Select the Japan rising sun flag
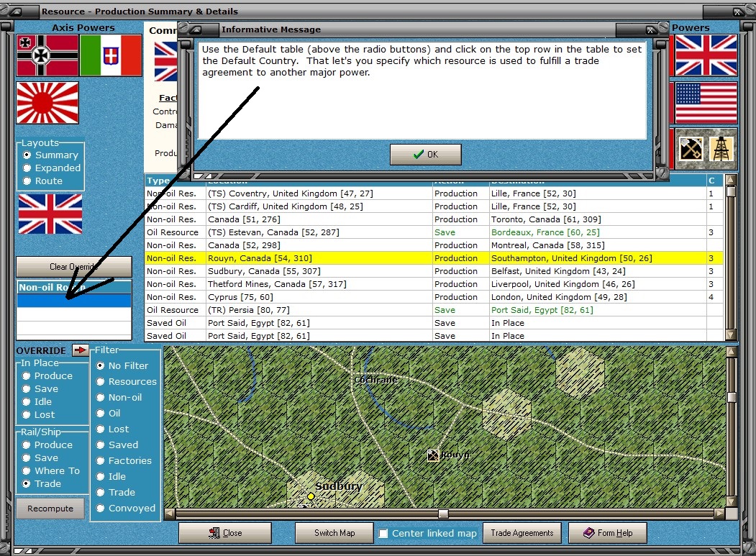The image size is (756, 556). [x=47, y=103]
